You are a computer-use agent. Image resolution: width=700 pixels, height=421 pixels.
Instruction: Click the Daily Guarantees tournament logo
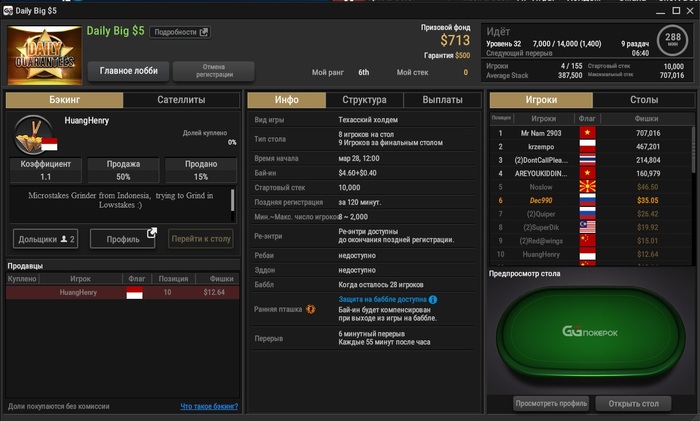click(45, 55)
